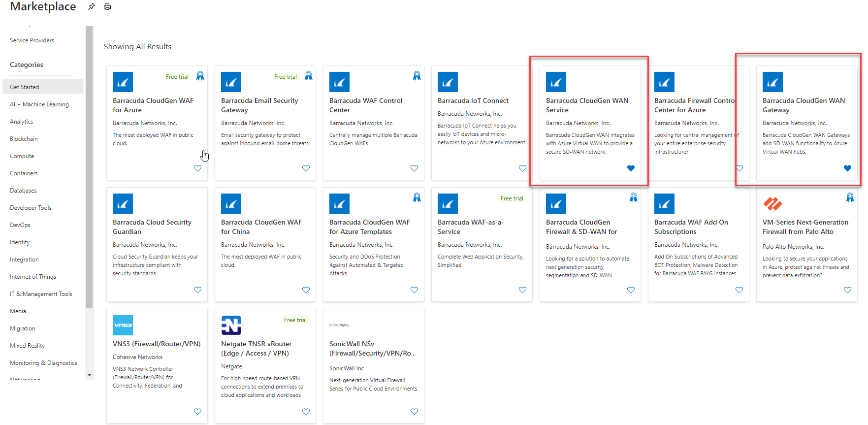Favorite Barracuda CloudGen WAF for Azure Templates
The image size is (868, 425).
(x=414, y=290)
